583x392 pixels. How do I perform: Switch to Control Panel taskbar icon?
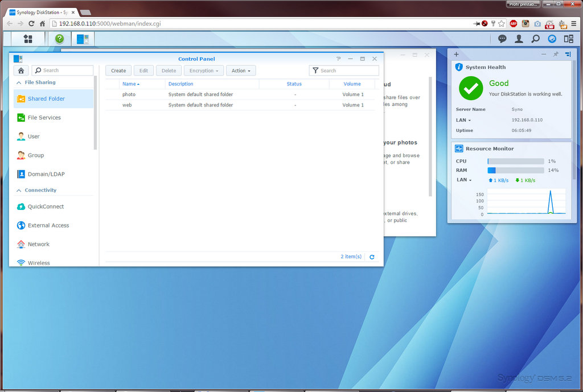pyautogui.click(x=83, y=39)
